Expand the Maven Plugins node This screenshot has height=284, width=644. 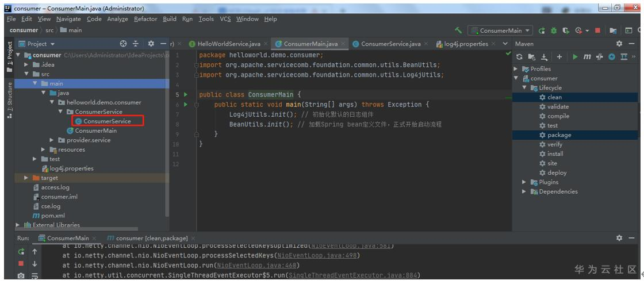tap(524, 182)
